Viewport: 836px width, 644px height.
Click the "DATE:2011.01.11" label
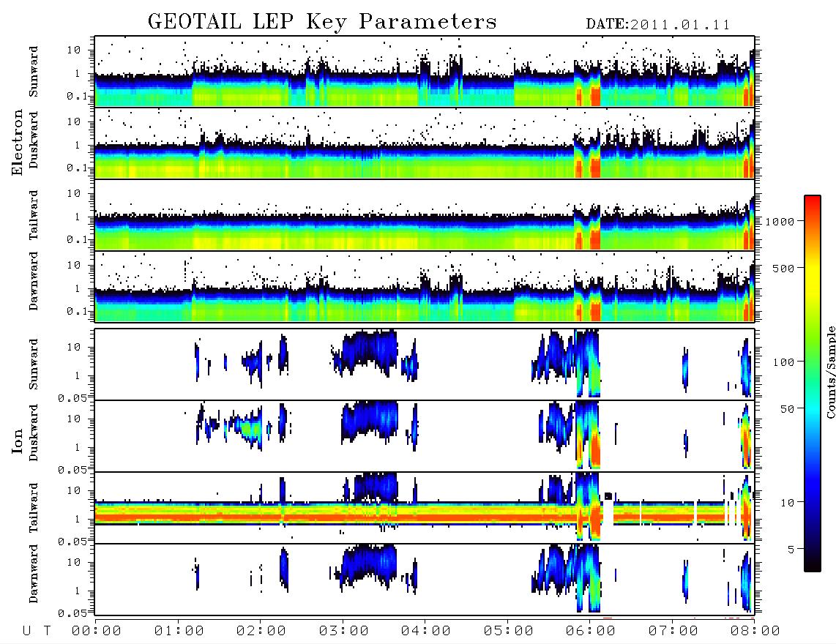point(658,25)
